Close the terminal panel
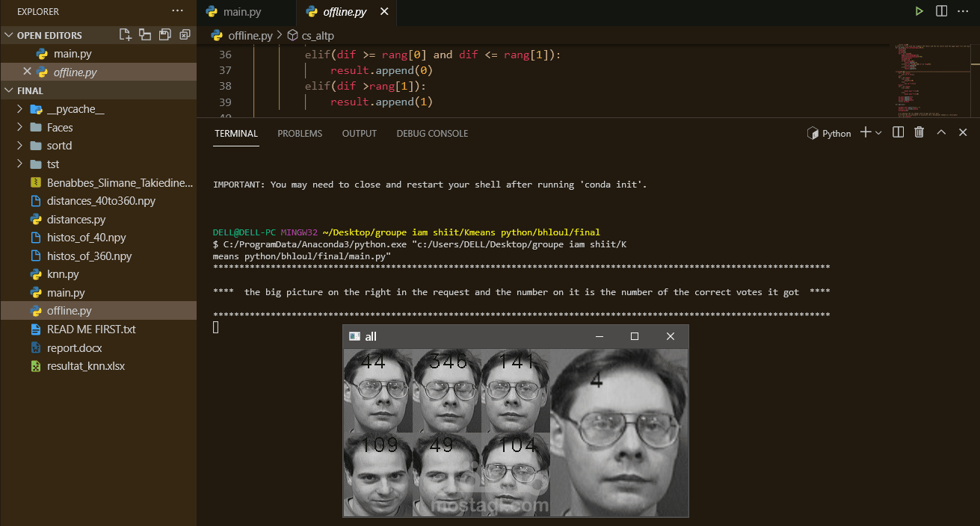The height and width of the screenshot is (526, 980). click(x=963, y=132)
